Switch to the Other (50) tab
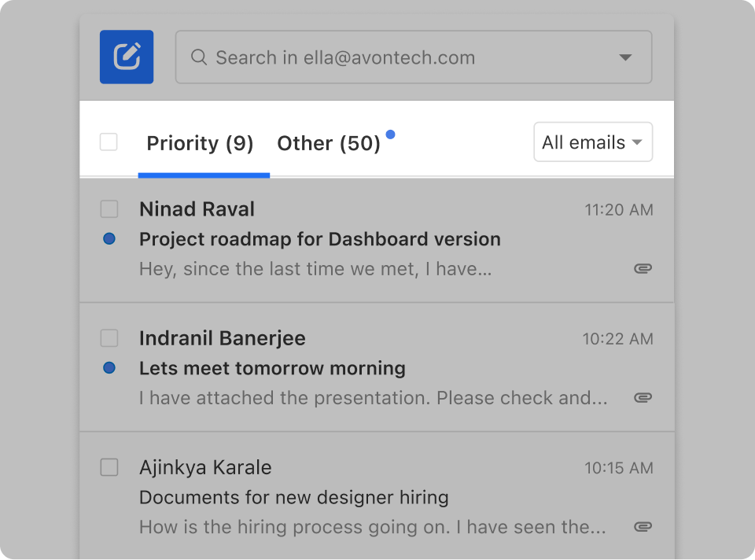The width and height of the screenshot is (755, 560). [330, 143]
